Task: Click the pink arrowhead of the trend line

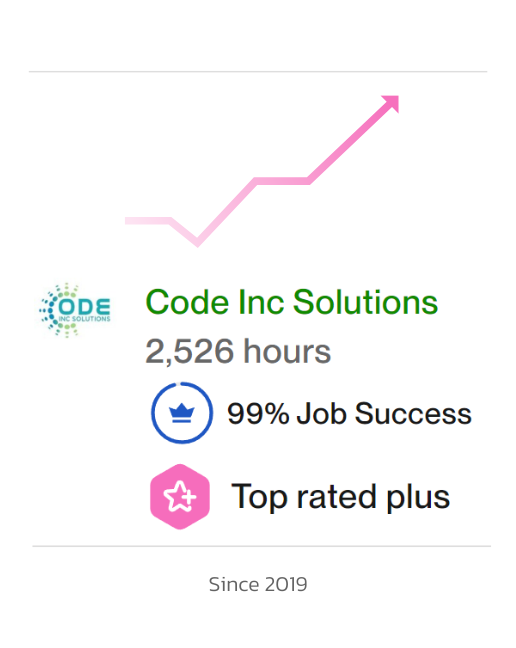Action: 390,104
